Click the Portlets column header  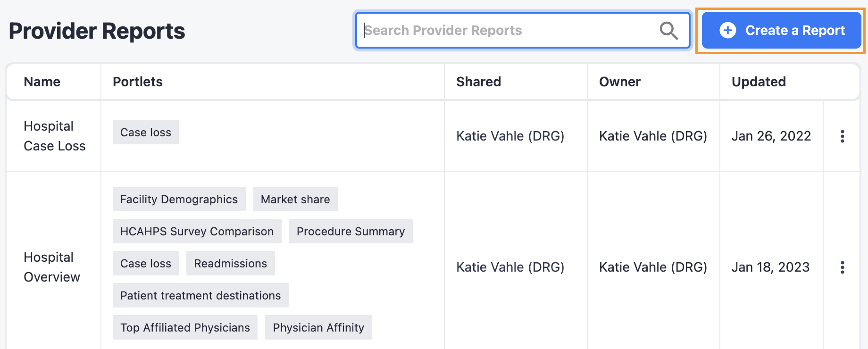pyautogui.click(x=138, y=82)
